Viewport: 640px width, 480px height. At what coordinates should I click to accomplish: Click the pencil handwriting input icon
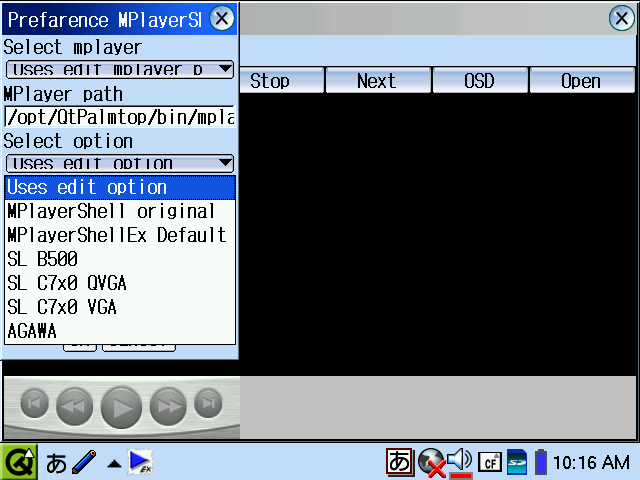(x=84, y=462)
